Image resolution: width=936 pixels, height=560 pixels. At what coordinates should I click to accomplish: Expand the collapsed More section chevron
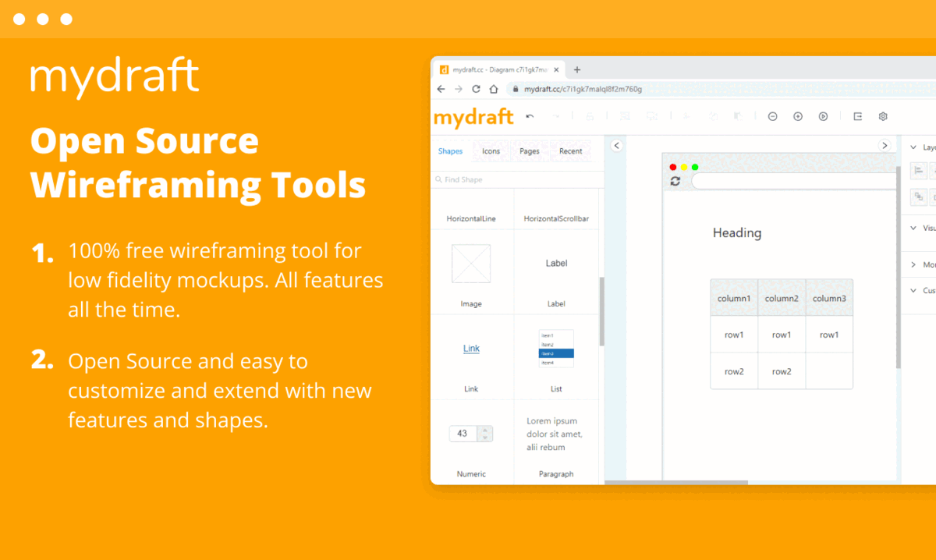tap(913, 264)
